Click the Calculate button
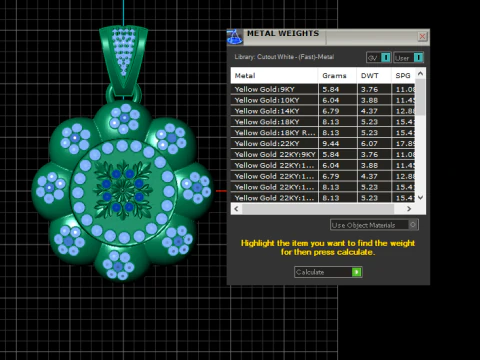 (328, 272)
